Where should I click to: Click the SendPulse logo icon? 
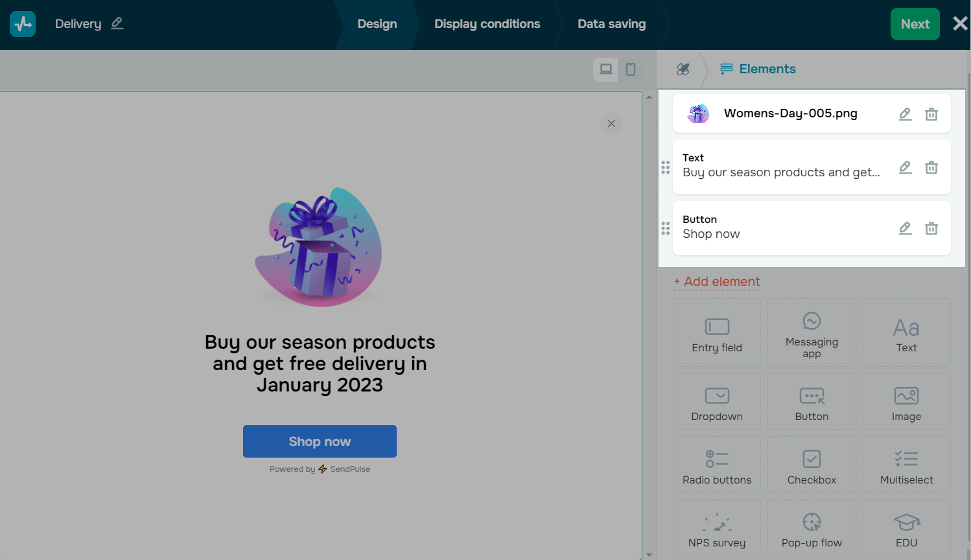[x=23, y=24]
